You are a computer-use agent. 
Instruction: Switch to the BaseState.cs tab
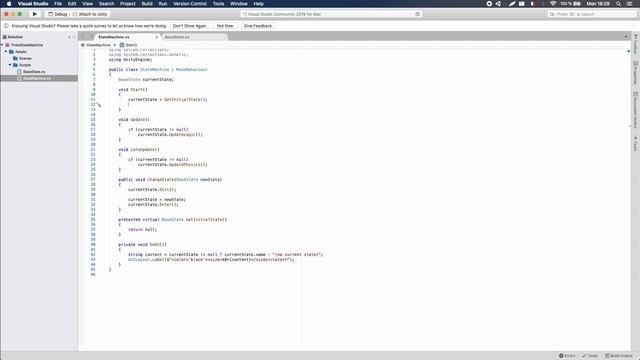pyautogui.click(x=177, y=37)
